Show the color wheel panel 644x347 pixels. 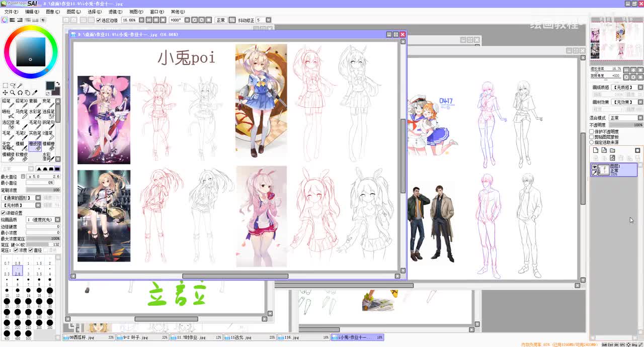4,20
